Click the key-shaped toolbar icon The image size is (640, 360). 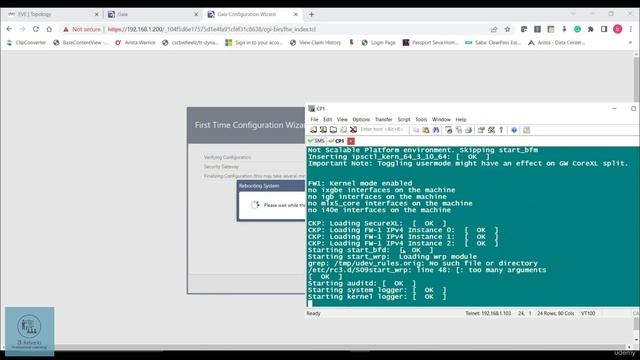pos(501,130)
